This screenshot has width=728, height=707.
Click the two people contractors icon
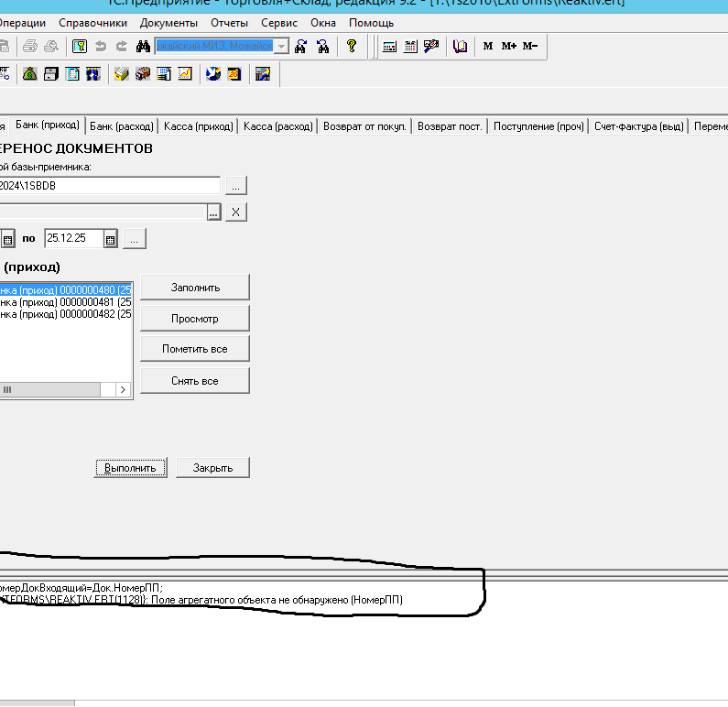point(93,74)
